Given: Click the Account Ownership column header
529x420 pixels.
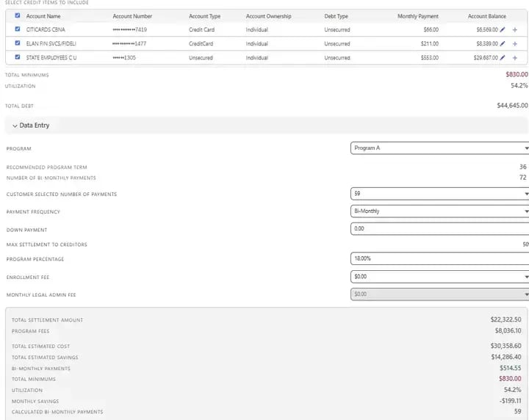Looking at the screenshot, I should click(269, 16).
